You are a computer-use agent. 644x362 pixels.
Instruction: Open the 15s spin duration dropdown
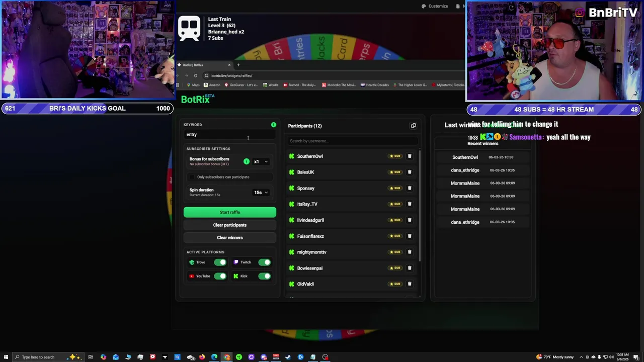click(261, 192)
